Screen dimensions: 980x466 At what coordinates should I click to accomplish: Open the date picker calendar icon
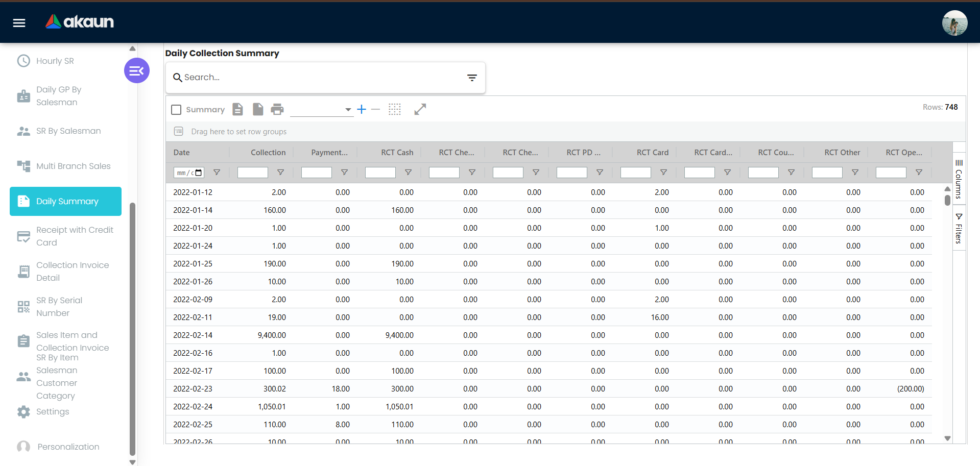[x=199, y=173]
